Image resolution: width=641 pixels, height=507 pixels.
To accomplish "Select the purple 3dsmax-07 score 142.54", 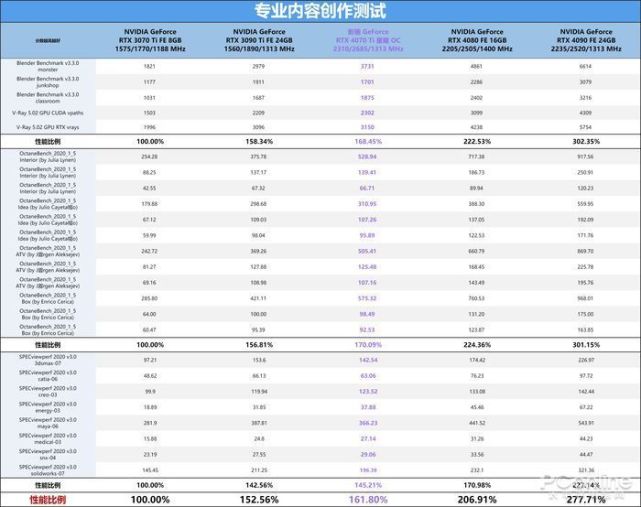I will 368,360.
